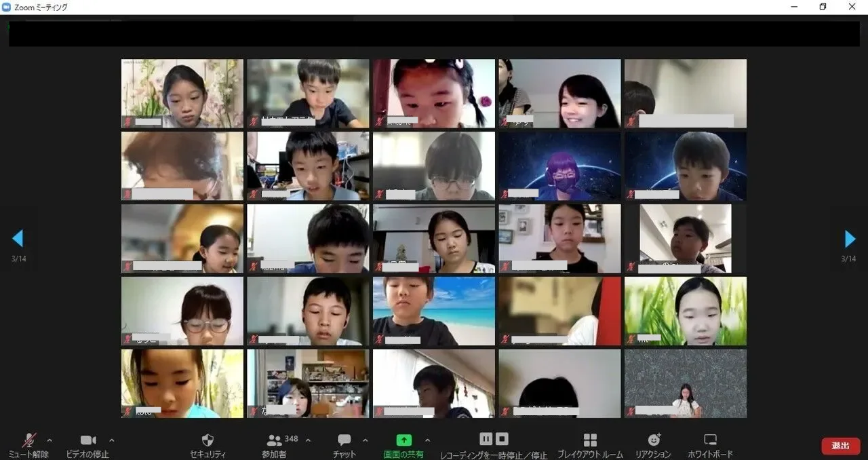Open the Chat bubble icon
This screenshot has height=460, width=868.
point(344,440)
